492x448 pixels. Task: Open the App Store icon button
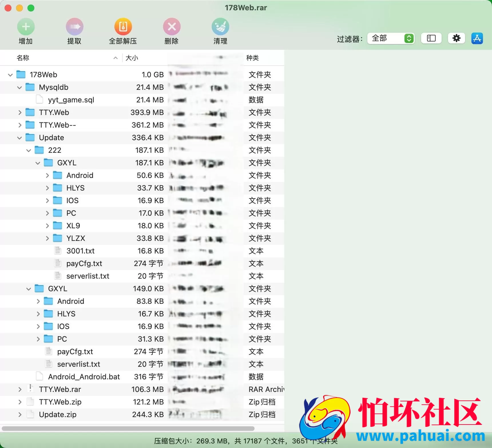coord(477,38)
